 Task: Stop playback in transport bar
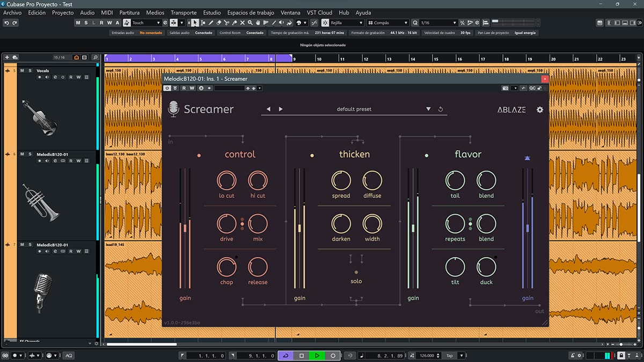(302, 356)
